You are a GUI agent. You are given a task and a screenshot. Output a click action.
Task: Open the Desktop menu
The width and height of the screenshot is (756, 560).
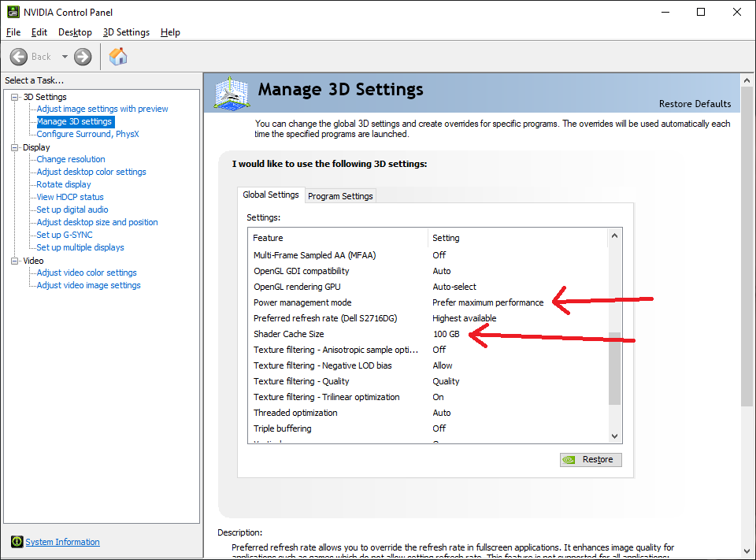75,32
